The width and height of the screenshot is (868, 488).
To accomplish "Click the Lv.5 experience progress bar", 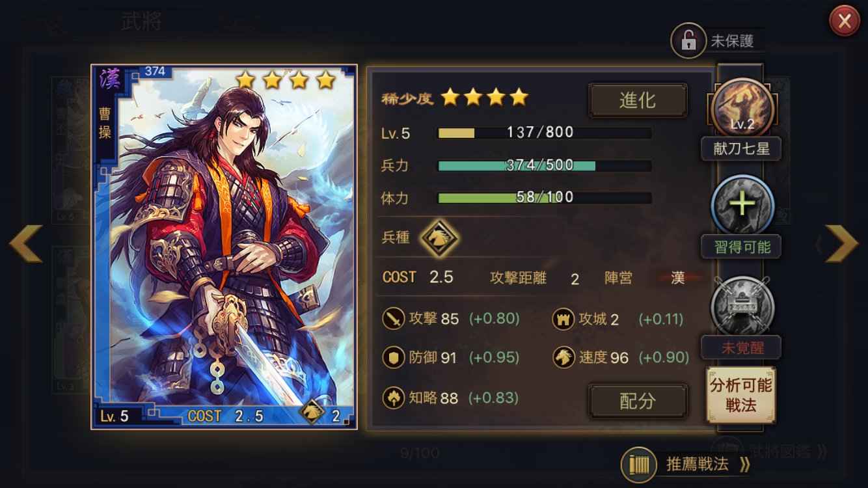I will click(x=544, y=133).
